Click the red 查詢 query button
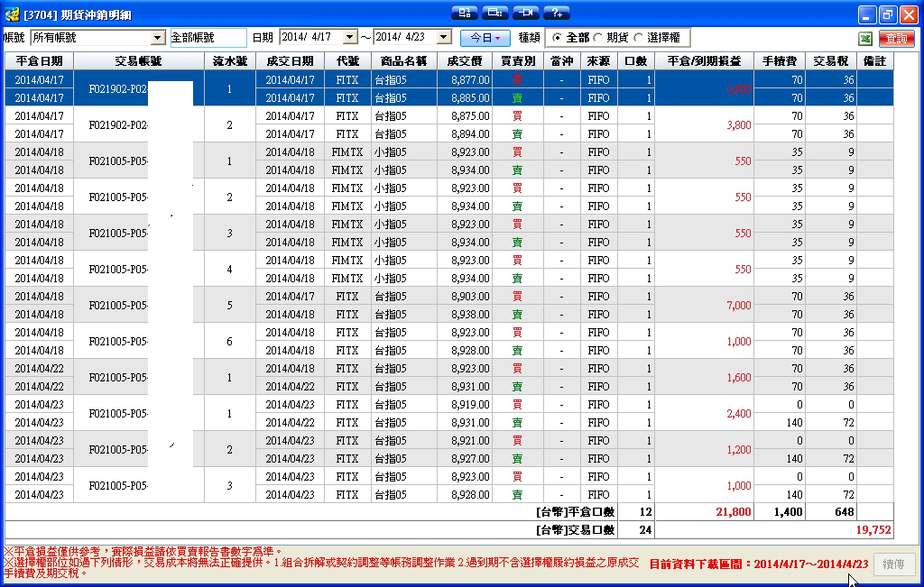 click(x=896, y=38)
